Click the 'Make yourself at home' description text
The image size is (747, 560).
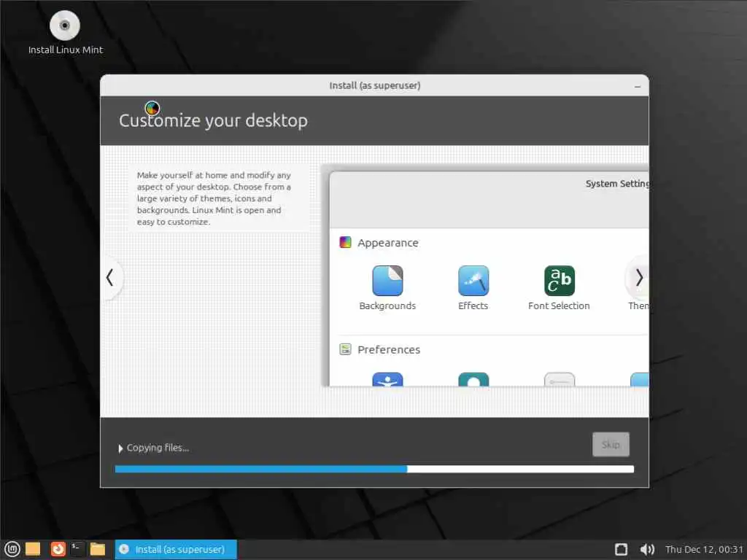(x=214, y=198)
